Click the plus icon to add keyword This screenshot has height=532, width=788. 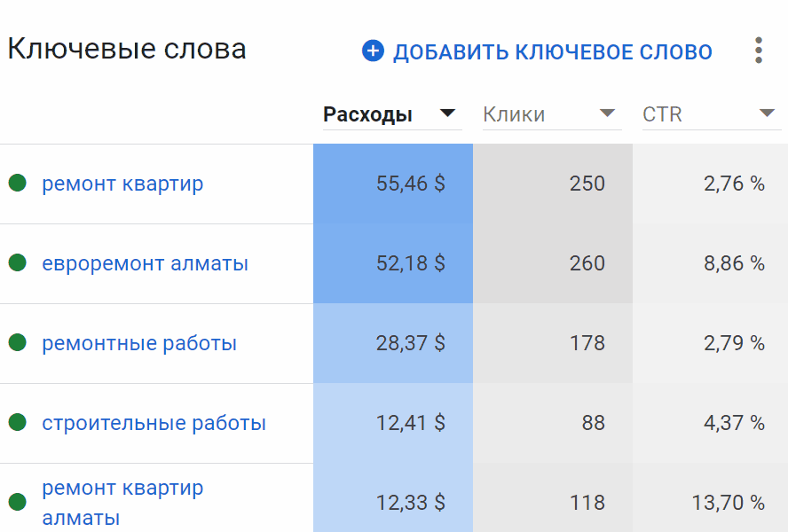pos(373,51)
